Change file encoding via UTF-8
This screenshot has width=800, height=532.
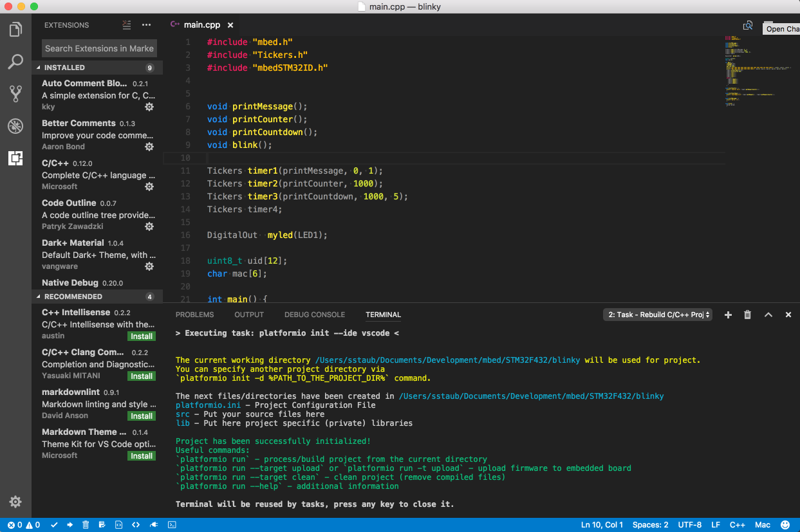(690, 525)
